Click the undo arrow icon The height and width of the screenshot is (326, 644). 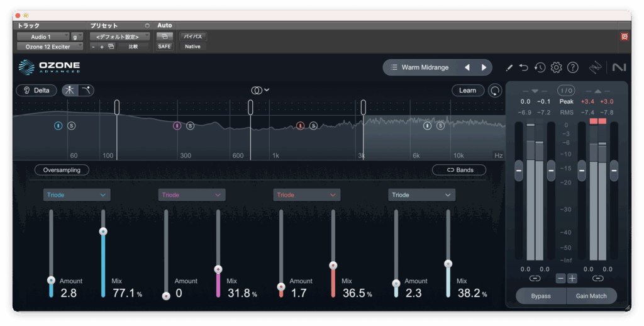point(524,67)
